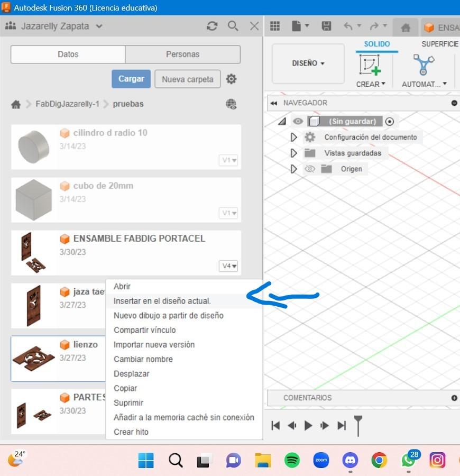The height and width of the screenshot is (476, 460).
Task: Open Navegador panel options button
Action: pyautogui.click(x=454, y=103)
